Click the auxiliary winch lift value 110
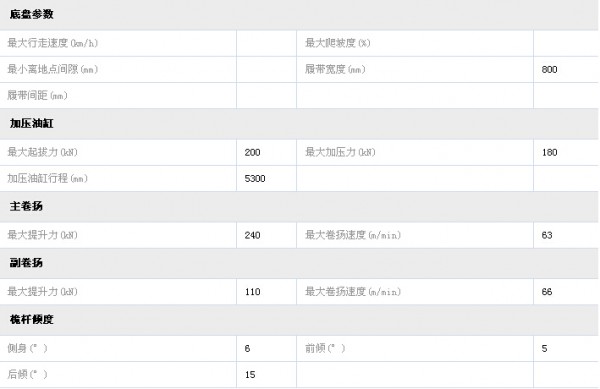This screenshot has height=389, width=600. pyautogui.click(x=253, y=292)
